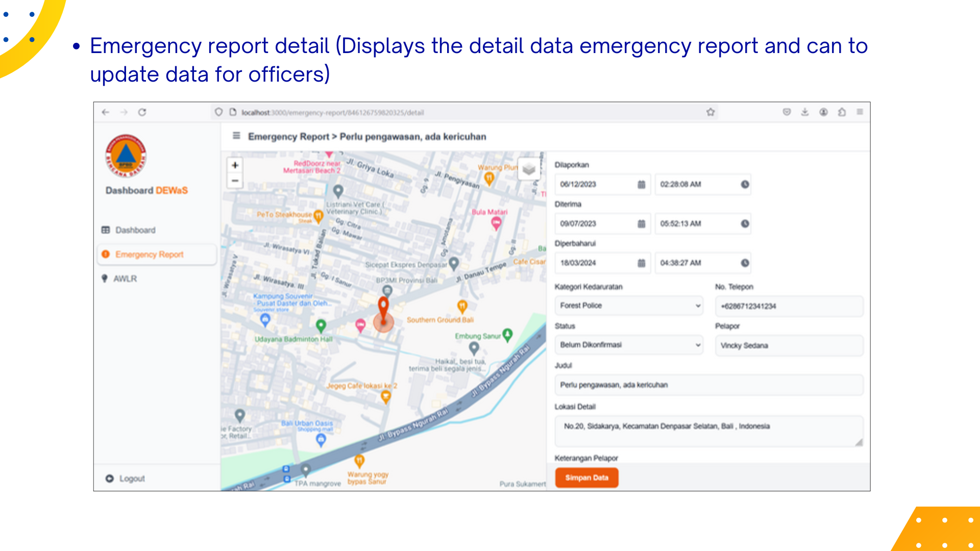Click the browser address bar URL
Viewport: 980px width, 551px height.
click(333, 113)
